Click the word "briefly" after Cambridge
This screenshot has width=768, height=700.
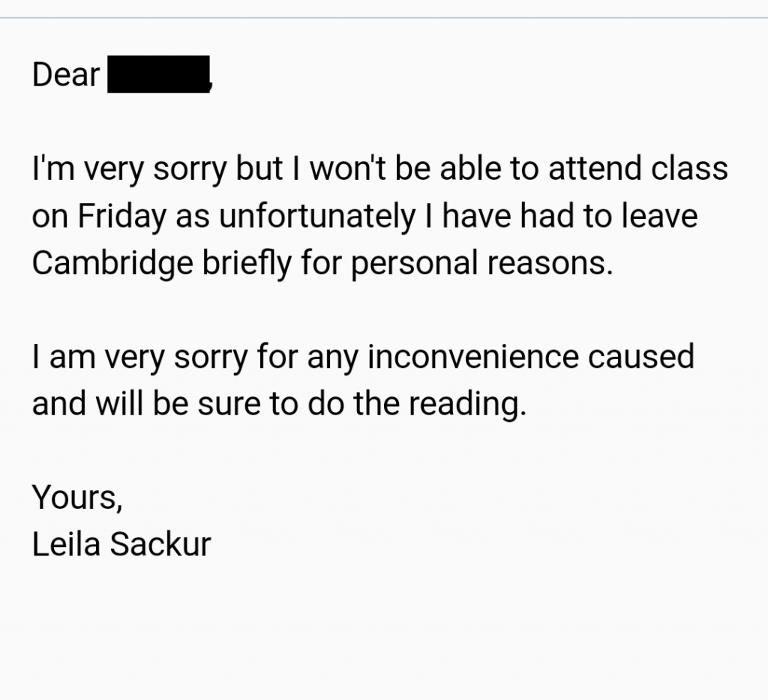(247, 264)
